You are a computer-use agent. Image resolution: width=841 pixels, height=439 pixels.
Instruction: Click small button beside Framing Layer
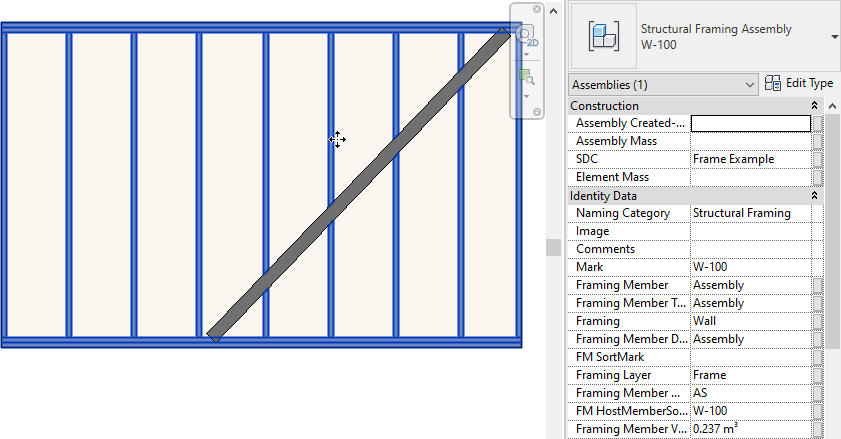click(817, 375)
